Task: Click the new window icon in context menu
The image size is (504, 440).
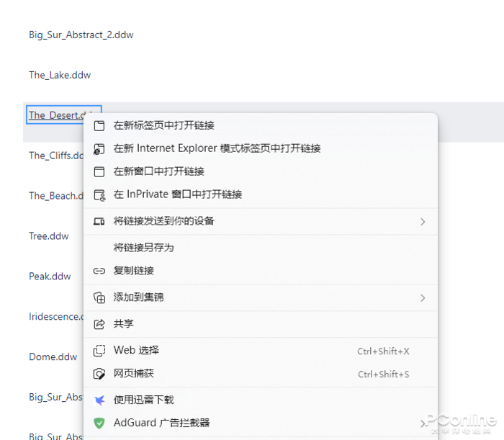Action: [x=99, y=171]
